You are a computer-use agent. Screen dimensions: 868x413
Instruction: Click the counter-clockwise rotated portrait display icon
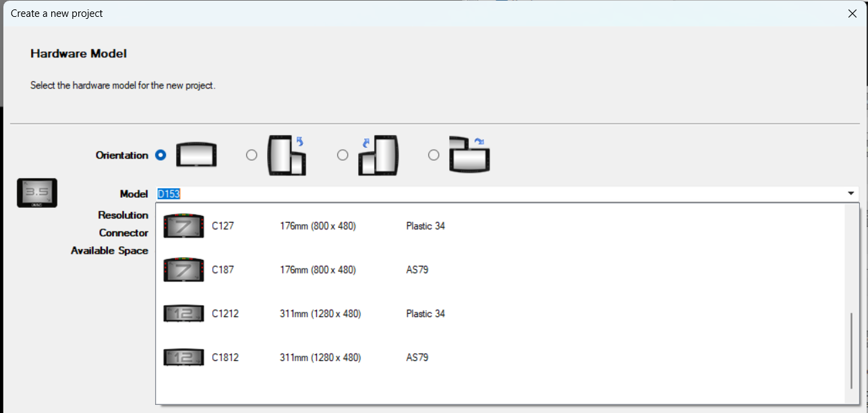pos(378,155)
